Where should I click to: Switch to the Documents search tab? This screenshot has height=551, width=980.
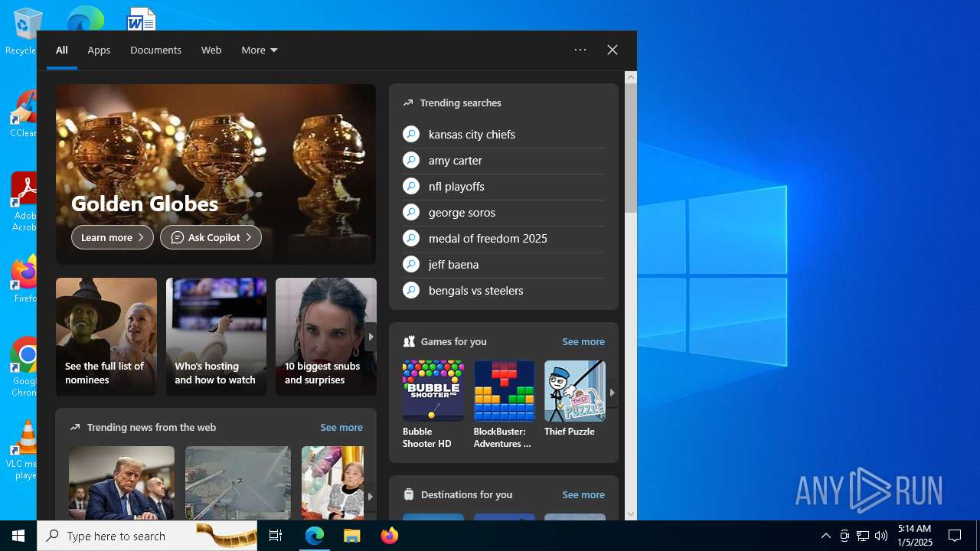(155, 50)
